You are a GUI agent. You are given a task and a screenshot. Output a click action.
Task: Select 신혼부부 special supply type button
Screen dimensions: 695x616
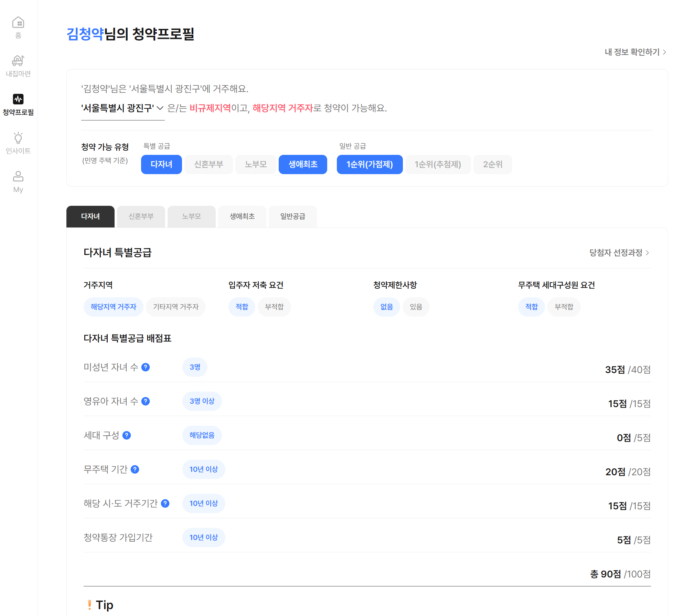pyautogui.click(x=209, y=164)
